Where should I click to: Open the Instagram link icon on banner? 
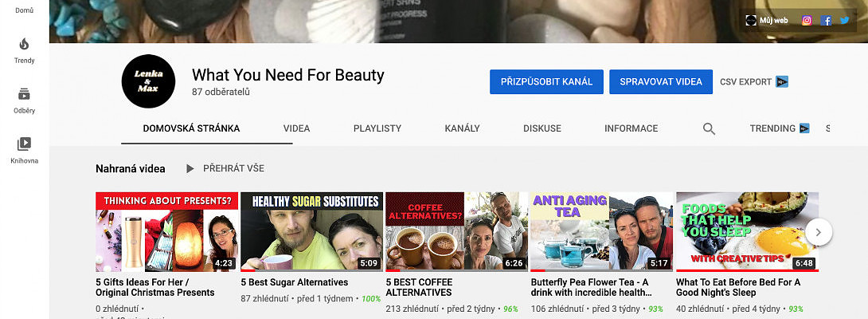807,21
